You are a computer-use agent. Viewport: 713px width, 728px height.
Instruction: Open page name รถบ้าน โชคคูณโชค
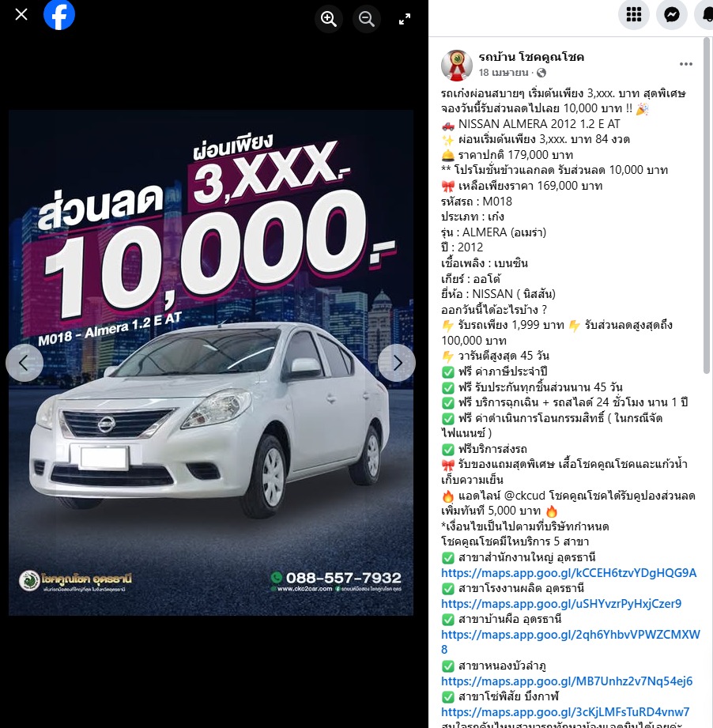[x=531, y=57]
